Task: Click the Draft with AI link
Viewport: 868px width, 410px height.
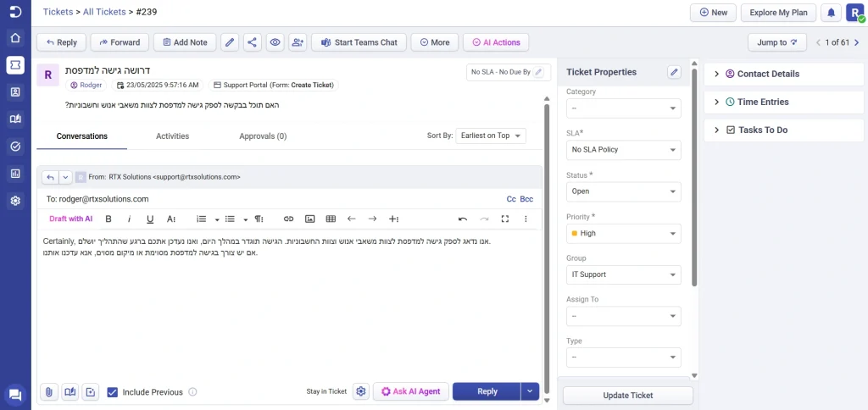Action: pyautogui.click(x=71, y=219)
